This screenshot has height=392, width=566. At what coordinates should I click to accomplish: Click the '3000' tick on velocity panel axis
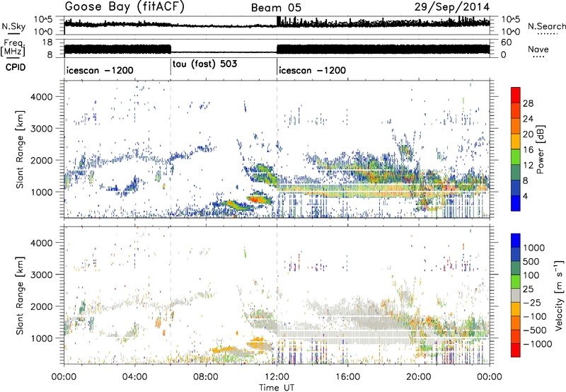coord(41,275)
